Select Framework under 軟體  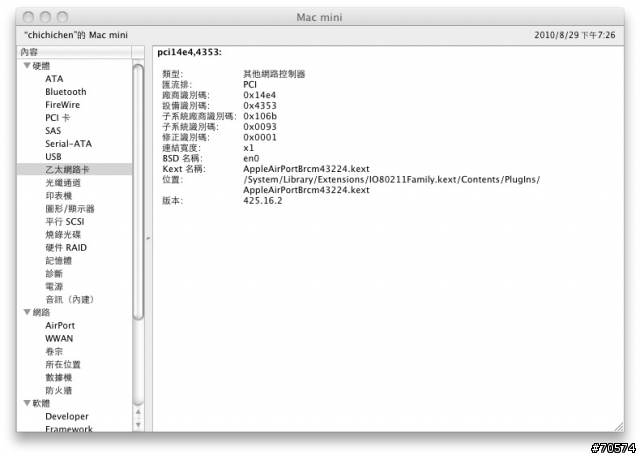click(69, 429)
